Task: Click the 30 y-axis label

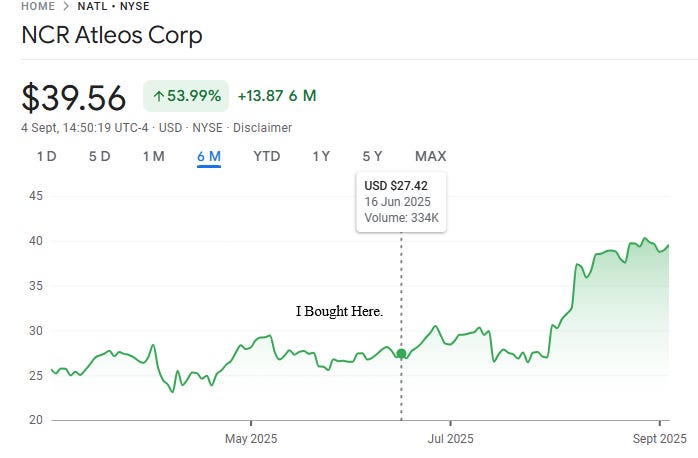Action: tap(36, 331)
